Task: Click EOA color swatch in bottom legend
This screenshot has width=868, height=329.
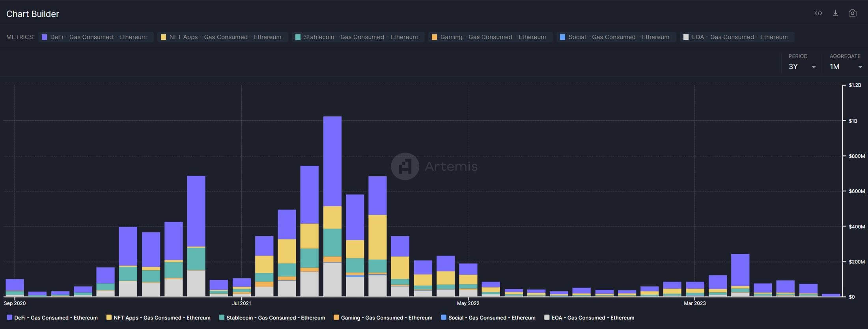Action: coord(547,318)
